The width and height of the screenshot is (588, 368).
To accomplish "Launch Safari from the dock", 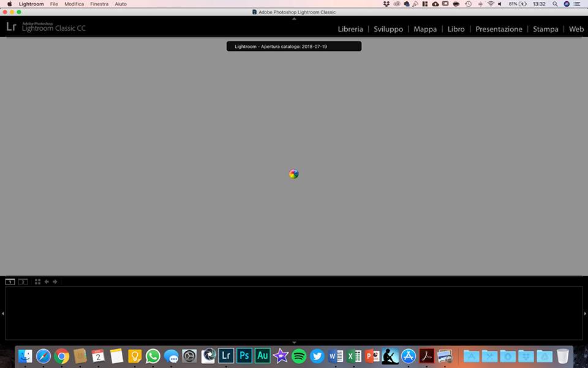I will point(43,356).
